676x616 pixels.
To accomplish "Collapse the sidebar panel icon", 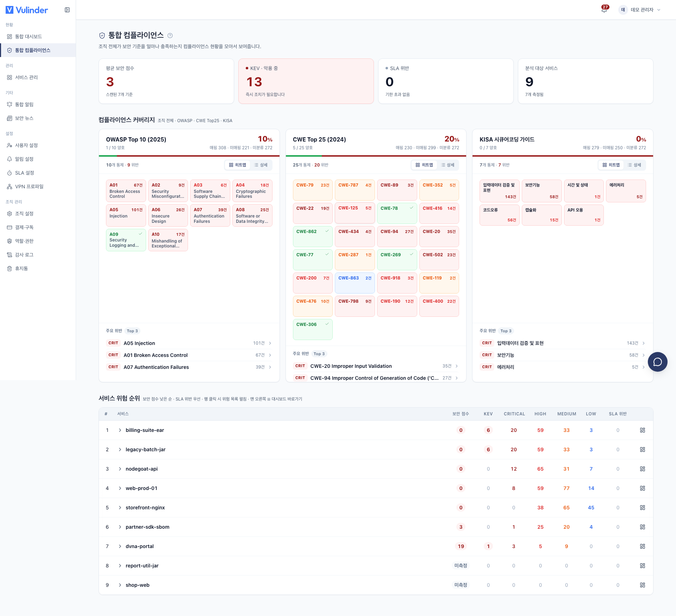I will click(x=67, y=10).
